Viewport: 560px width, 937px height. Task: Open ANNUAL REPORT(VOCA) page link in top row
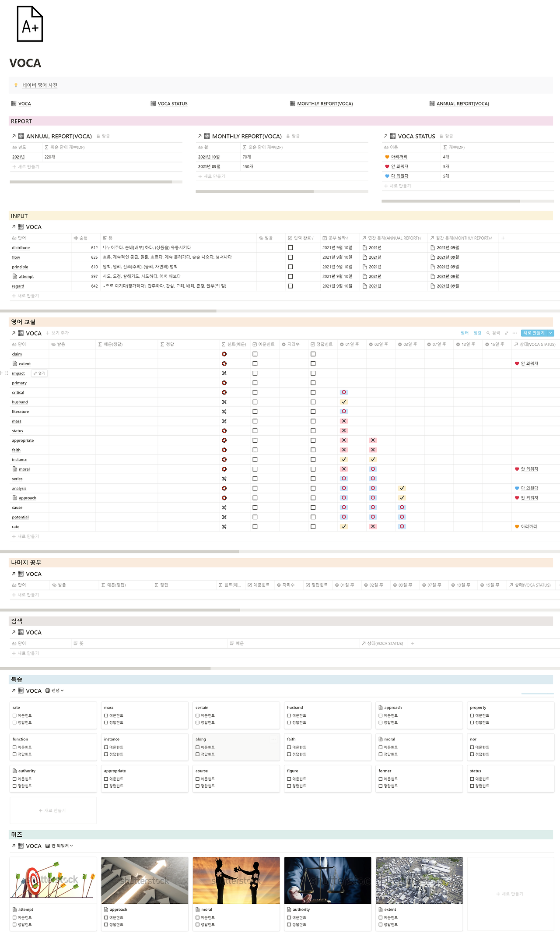pyautogui.click(x=459, y=104)
